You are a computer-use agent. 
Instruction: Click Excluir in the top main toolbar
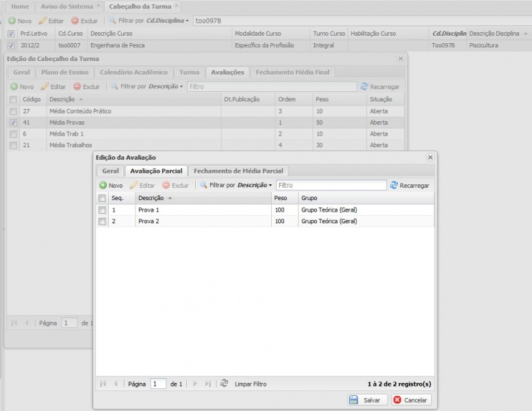[x=85, y=21]
